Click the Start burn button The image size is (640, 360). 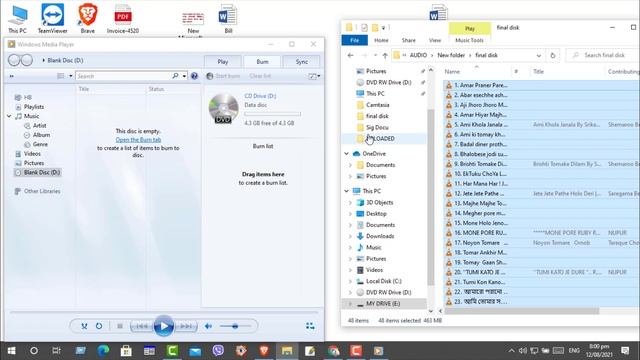point(223,76)
